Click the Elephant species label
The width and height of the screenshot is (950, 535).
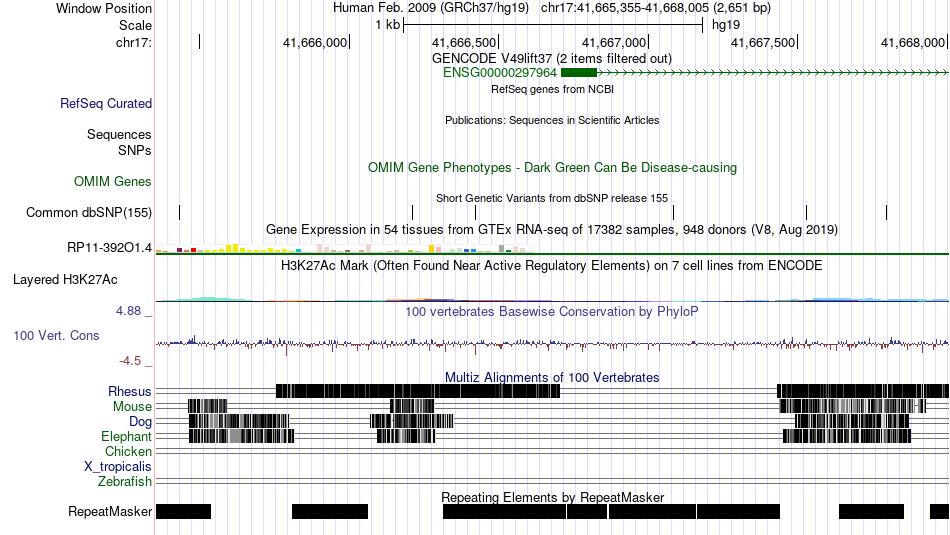(x=127, y=437)
